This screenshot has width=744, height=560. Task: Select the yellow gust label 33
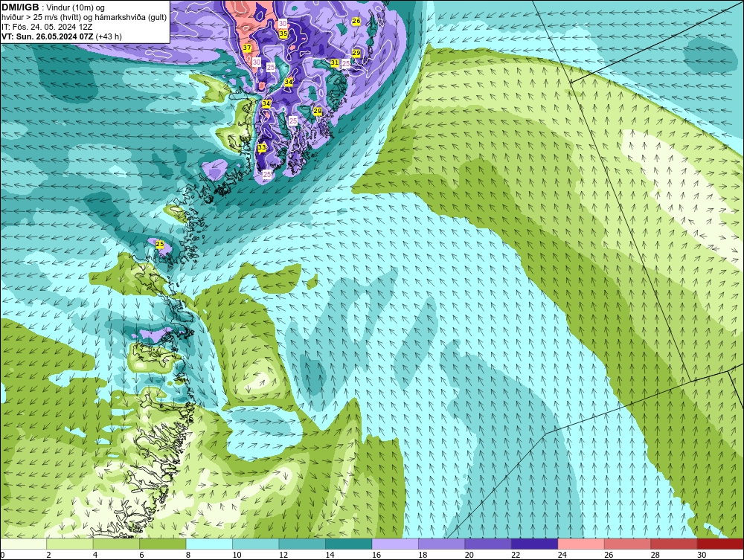(x=262, y=147)
